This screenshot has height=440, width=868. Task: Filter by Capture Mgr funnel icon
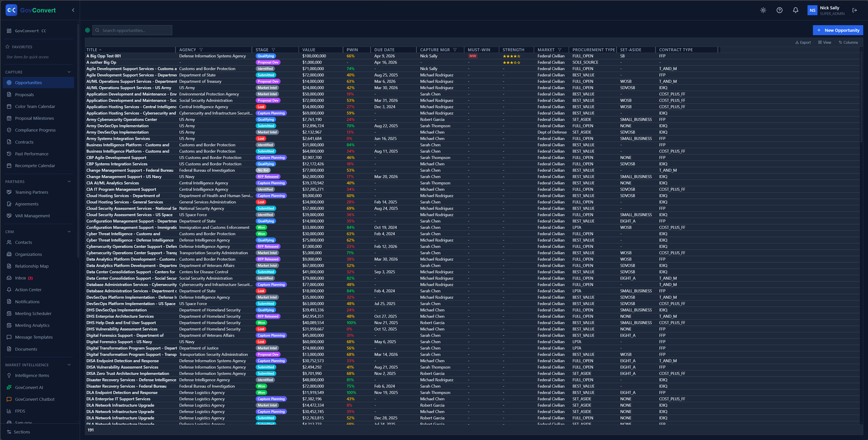(x=455, y=50)
